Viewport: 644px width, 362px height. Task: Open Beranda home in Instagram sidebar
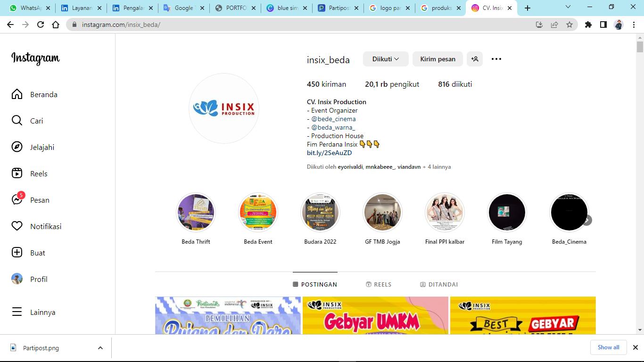(34, 94)
